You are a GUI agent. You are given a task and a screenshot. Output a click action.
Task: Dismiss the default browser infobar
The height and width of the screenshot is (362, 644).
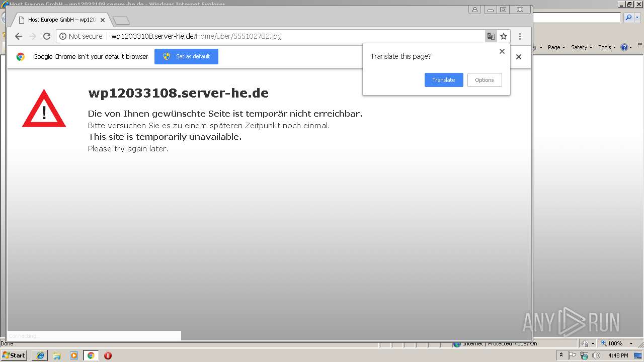pos(519,56)
